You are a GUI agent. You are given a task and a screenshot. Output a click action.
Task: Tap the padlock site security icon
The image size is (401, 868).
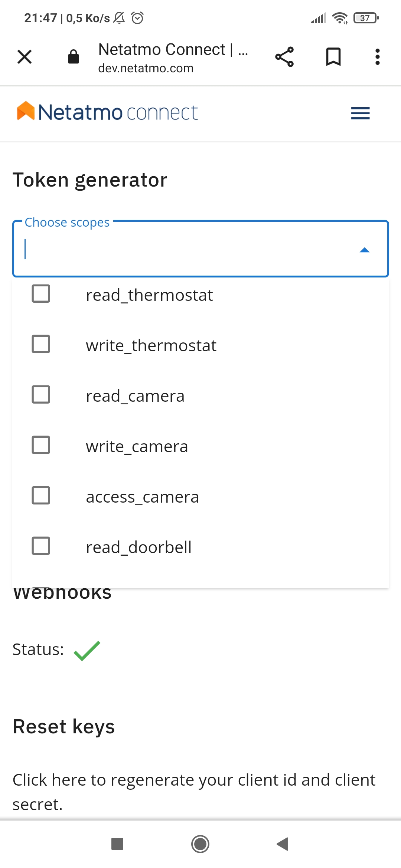74,57
